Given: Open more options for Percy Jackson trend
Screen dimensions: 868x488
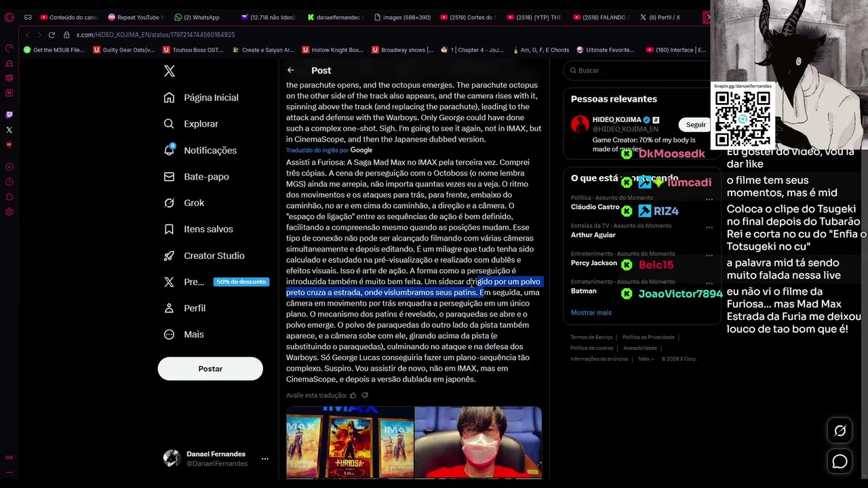Looking at the screenshot, I should [709, 256].
